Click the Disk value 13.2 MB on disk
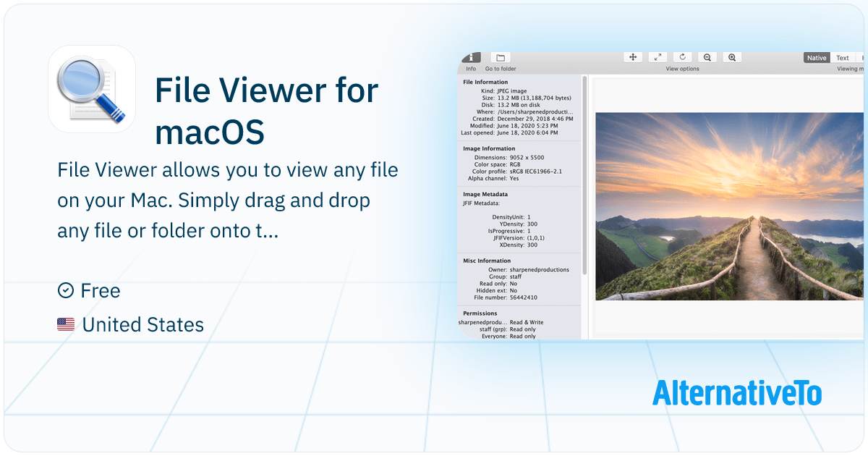The width and height of the screenshot is (868, 456). point(519,105)
